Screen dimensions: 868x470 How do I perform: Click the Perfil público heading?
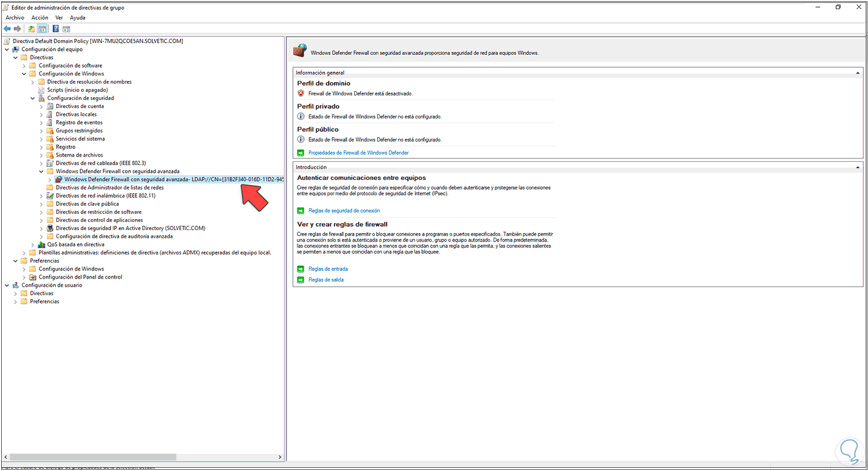(x=318, y=129)
